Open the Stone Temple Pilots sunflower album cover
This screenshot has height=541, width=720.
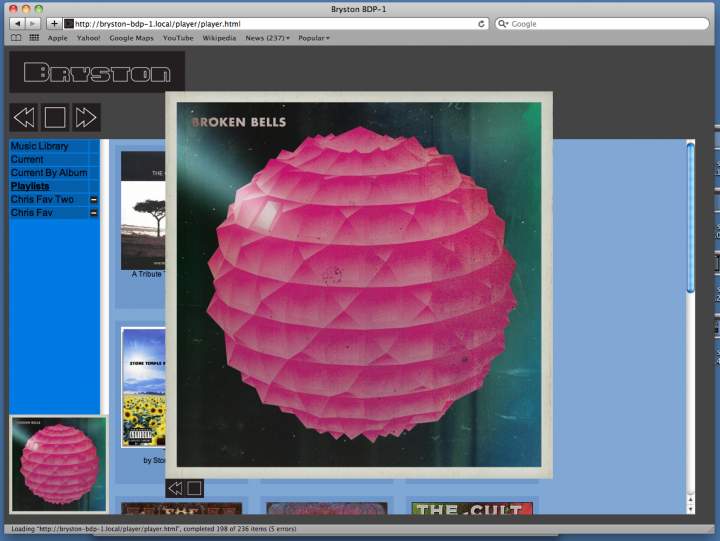click(143, 387)
